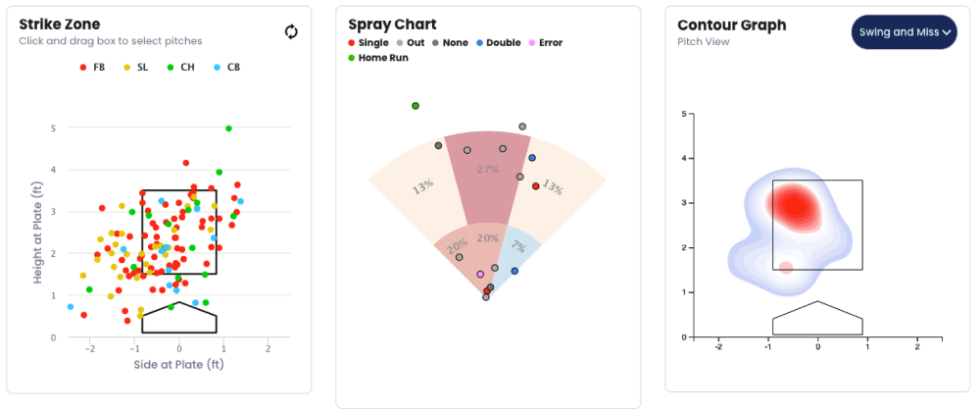980x414 pixels.
Task: Select the center field 27% zone
Action: [486, 177]
